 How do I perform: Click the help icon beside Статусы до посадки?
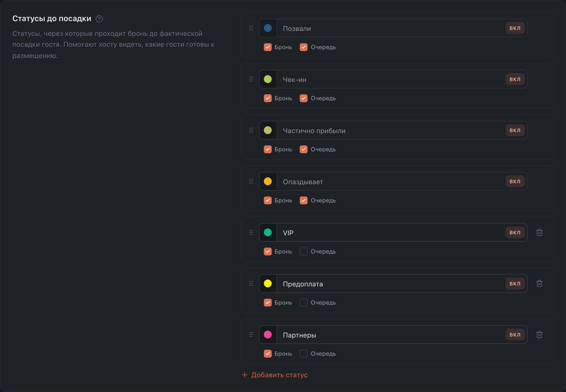point(99,19)
